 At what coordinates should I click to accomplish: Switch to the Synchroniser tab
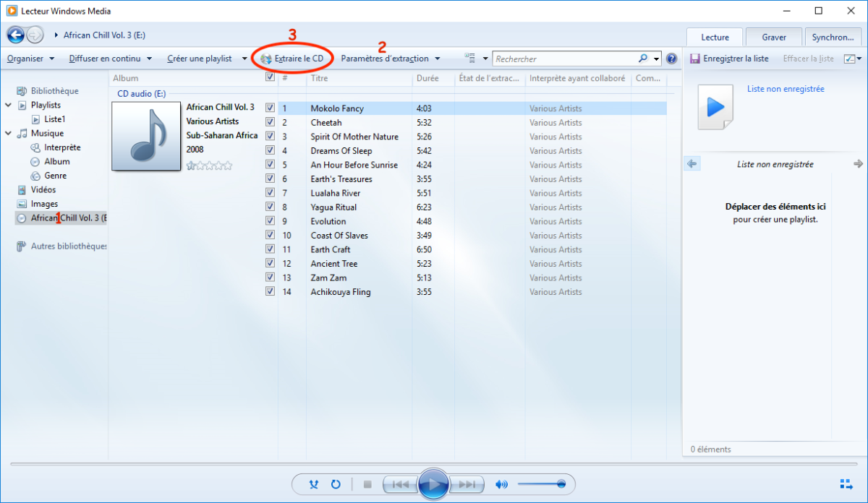pos(833,37)
